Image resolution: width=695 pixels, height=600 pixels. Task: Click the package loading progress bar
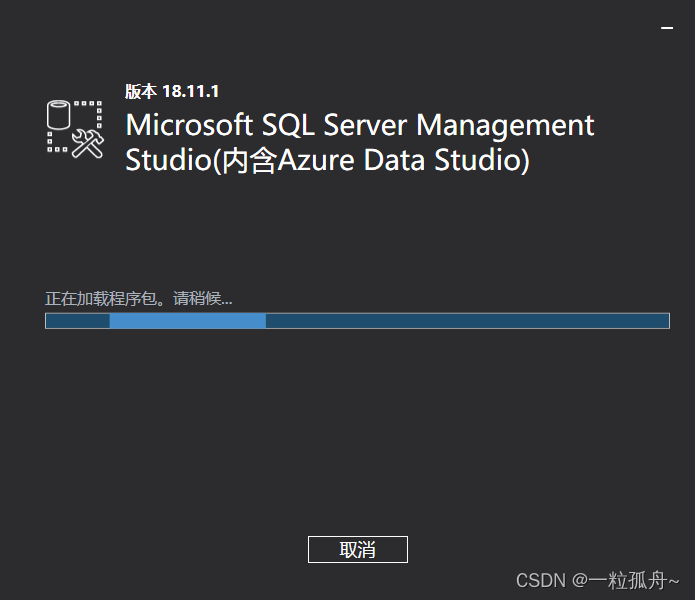(357, 321)
